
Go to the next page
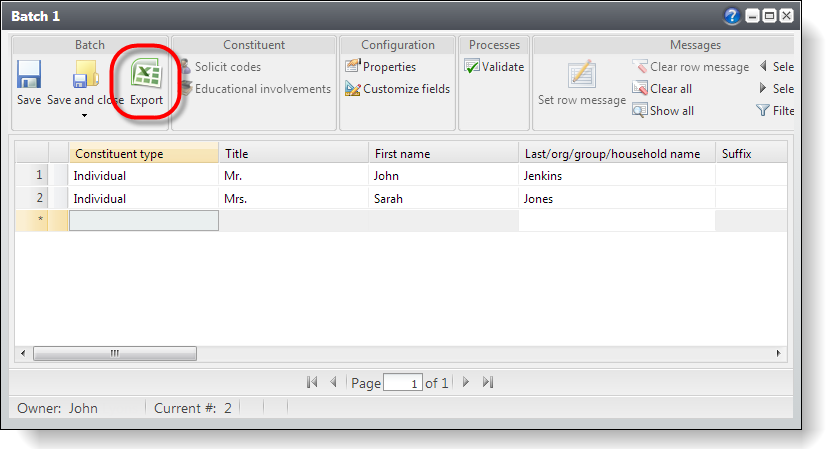[x=466, y=382]
